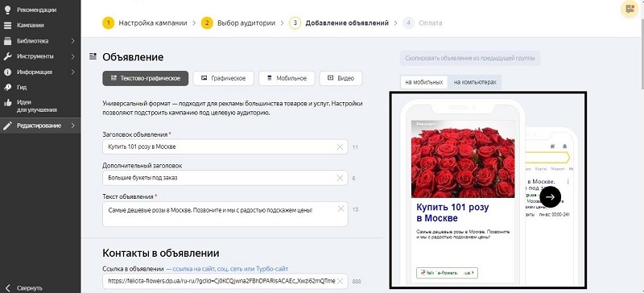Screen dimensions: 644x293
Task: Clear the Ссылка в объявлении field with X
Action: coord(340,281)
